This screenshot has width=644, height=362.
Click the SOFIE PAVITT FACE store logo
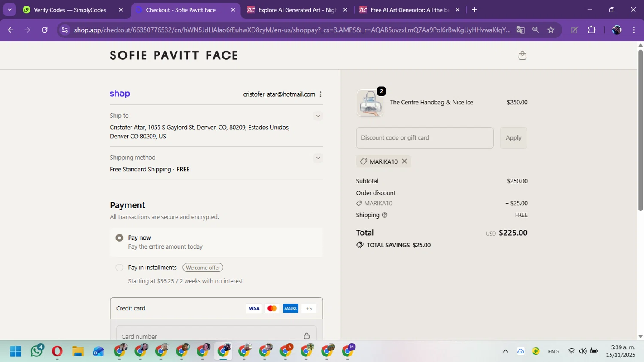(174, 55)
